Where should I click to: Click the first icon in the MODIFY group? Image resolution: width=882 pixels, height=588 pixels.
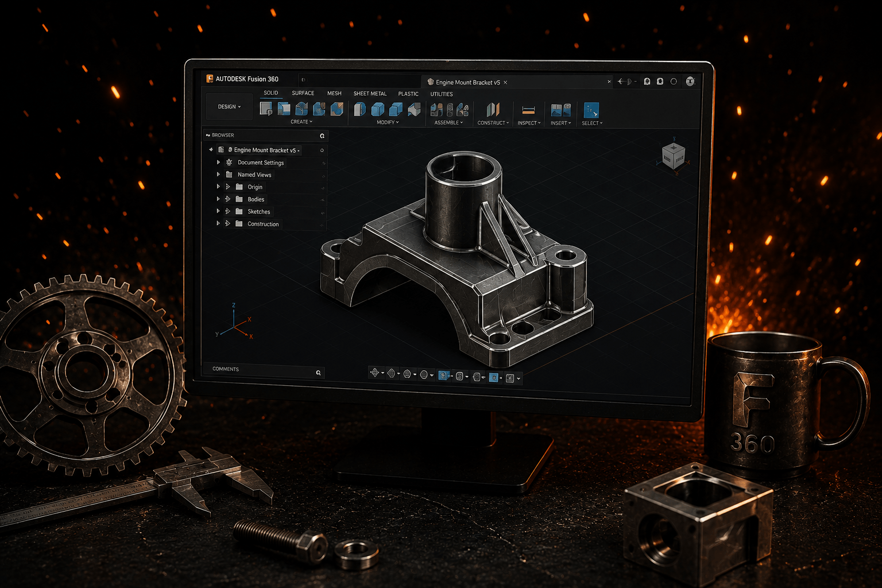[x=360, y=109]
